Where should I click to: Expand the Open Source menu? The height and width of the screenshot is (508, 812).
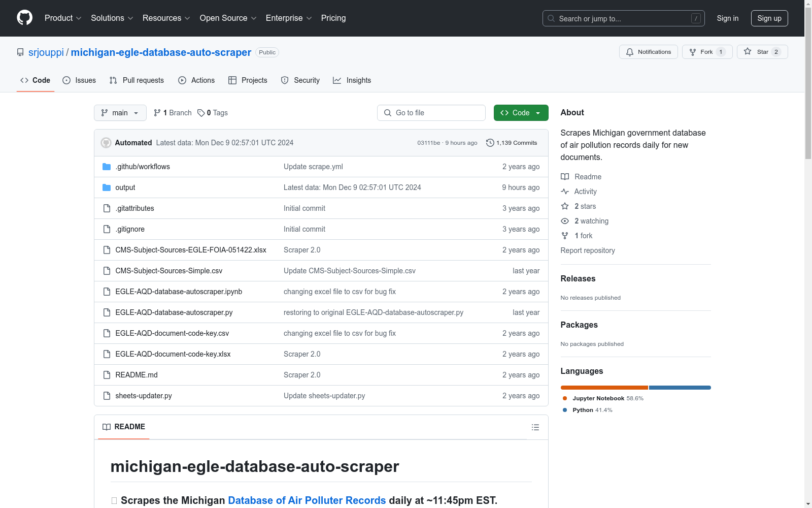point(228,18)
